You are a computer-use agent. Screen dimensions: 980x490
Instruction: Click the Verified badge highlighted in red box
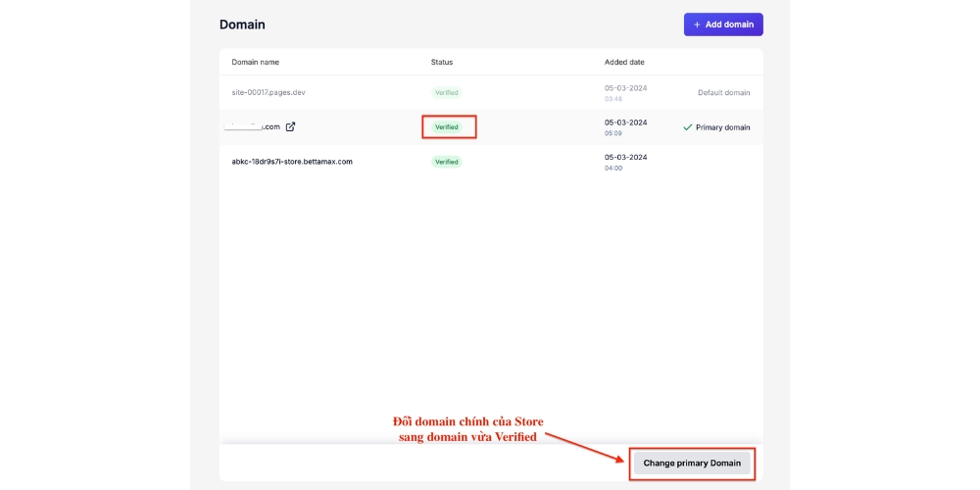click(x=447, y=127)
